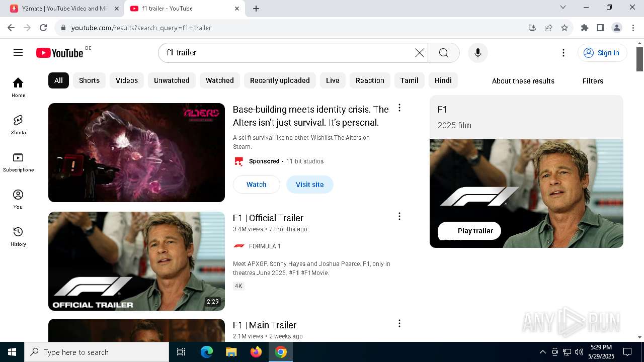
Task: Select the Reaction filter chip
Action: point(370,80)
